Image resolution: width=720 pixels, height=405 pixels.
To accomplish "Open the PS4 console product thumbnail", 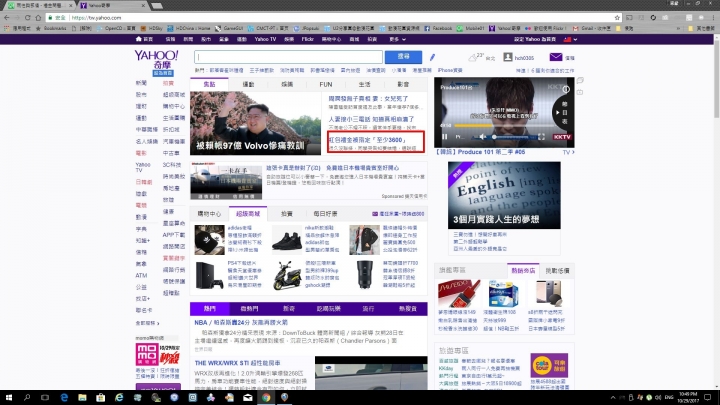I will pos(209,276).
